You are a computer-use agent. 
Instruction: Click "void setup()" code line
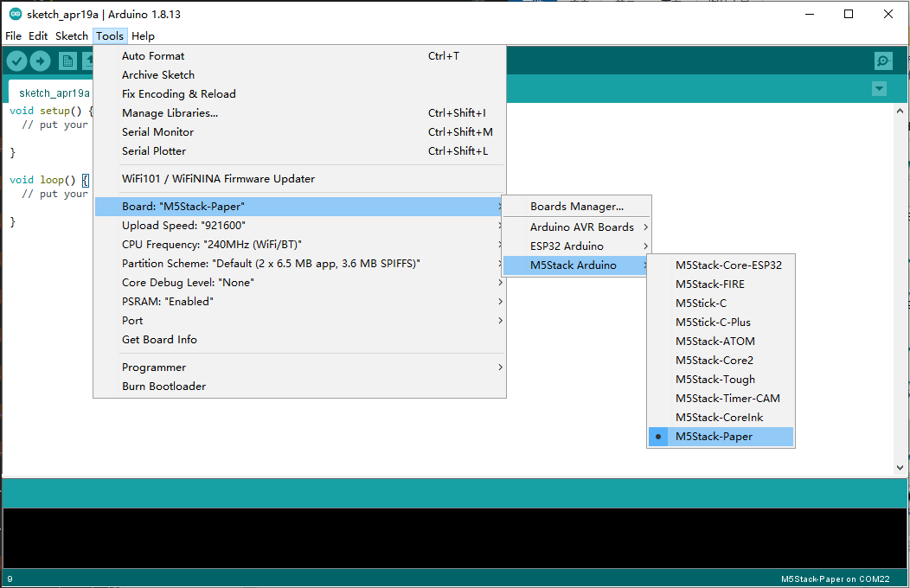50,111
